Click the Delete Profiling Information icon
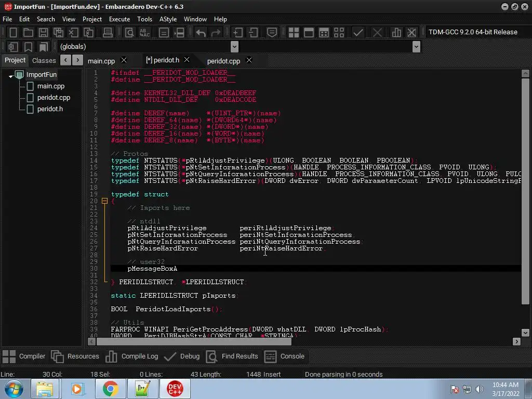The height and width of the screenshot is (399, 532). pos(411,33)
